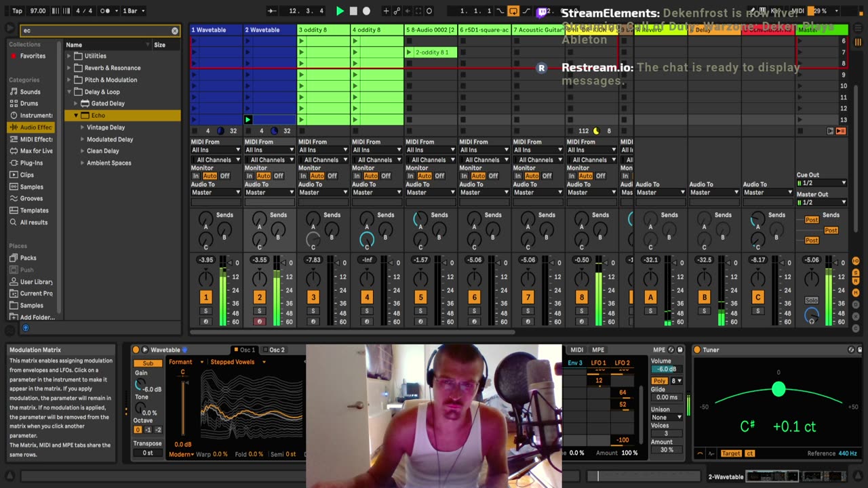Select the 3 oddity 8 track header
Viewport: 868px width, 488px height.
tap(323, 30)
